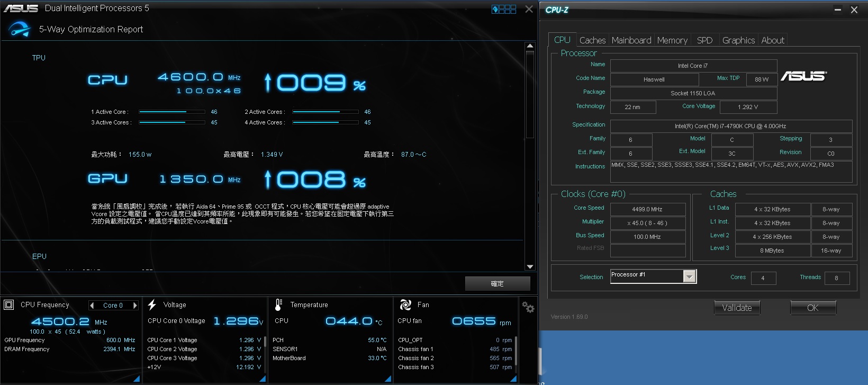Open settings with the gear icon
Screen dimensions: 868x385
(x=528, y=307)
